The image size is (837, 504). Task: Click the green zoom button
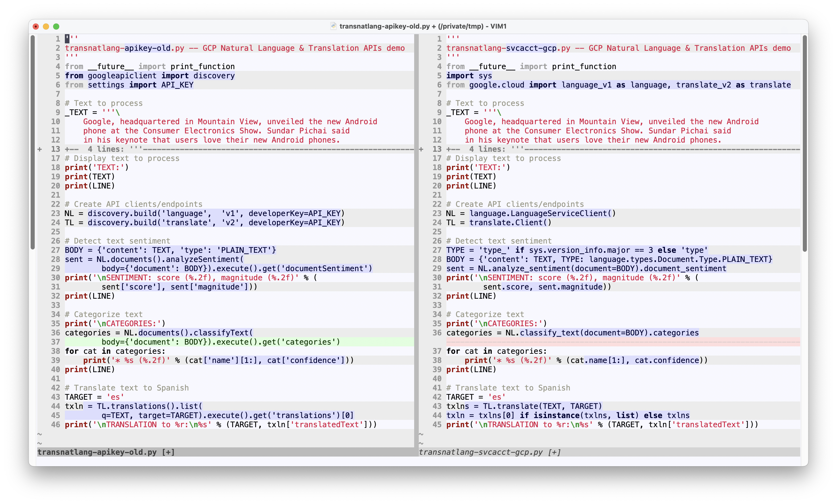click(57, 26)
